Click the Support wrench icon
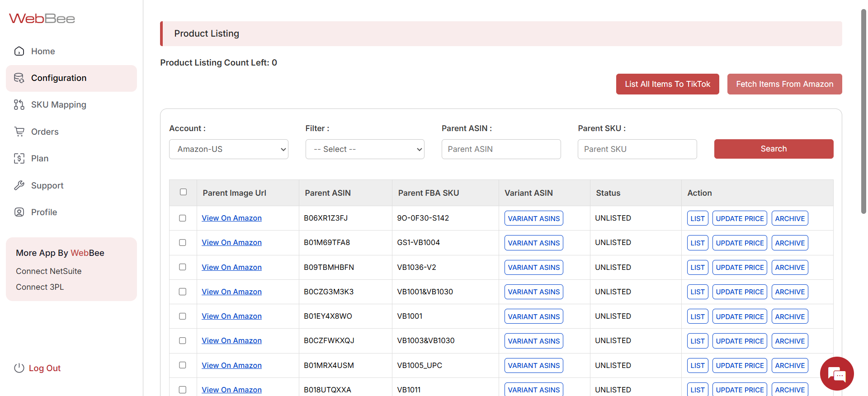Screen dimensions: 868x396 tap(19, 185)
